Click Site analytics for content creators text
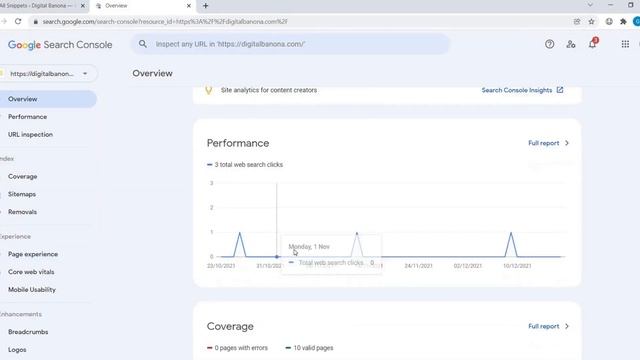Image resolution: width=640 pixels, height=360 pixels. coord(269,90)
